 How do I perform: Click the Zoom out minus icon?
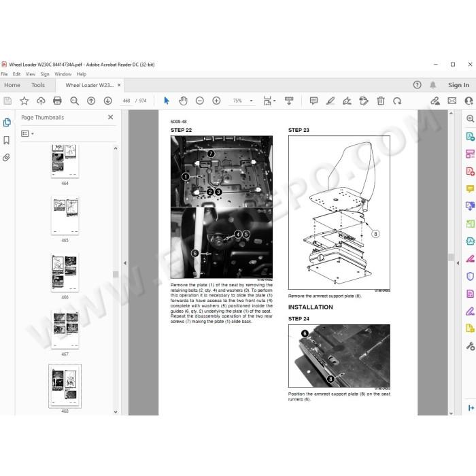pyautogui.click(x=200, y=101)
